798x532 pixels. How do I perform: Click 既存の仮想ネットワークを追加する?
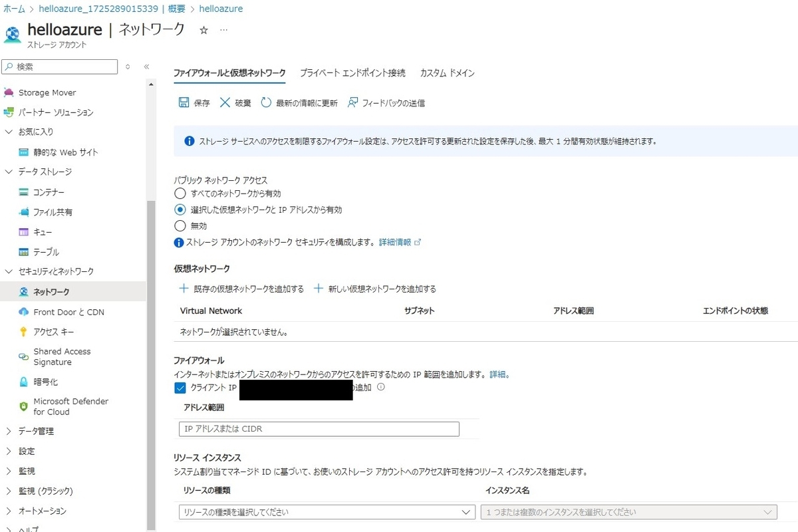pyautogui.click(x=241, y=289)
